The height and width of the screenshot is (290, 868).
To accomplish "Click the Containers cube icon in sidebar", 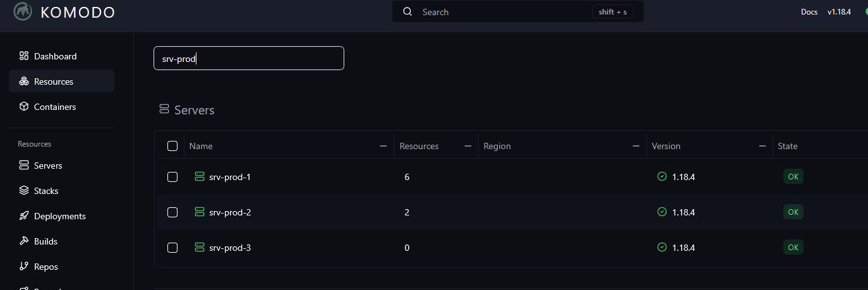I will coord(24,106).
